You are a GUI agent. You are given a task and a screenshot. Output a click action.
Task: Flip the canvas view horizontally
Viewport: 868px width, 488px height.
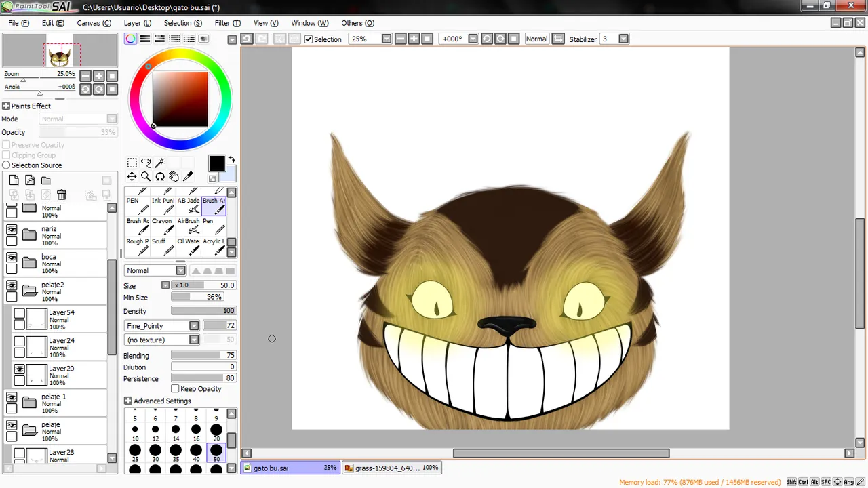pyautogui.click(x=558, y=39)
